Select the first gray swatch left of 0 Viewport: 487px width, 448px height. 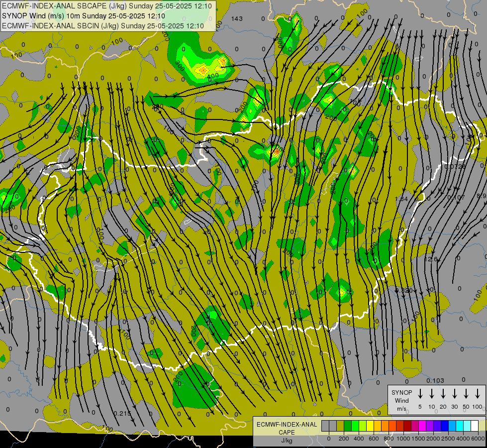point(325,426)
